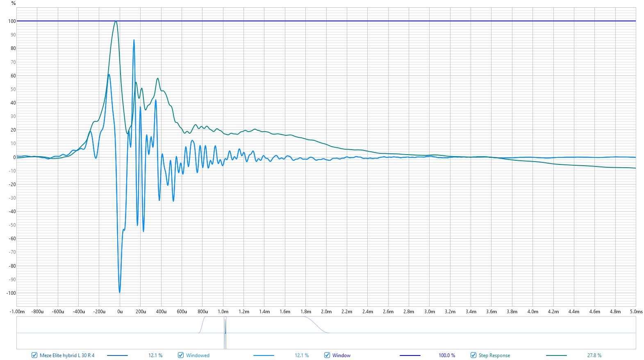This screenshot has width=644, height=360.
Task: Click the 100.0 % Window value
Action: [447, 355]
